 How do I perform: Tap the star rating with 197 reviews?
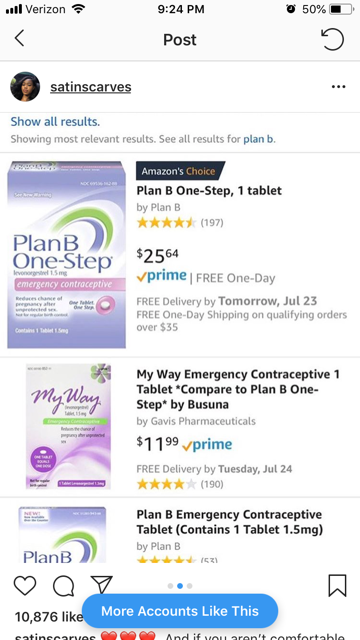point(180,223)
